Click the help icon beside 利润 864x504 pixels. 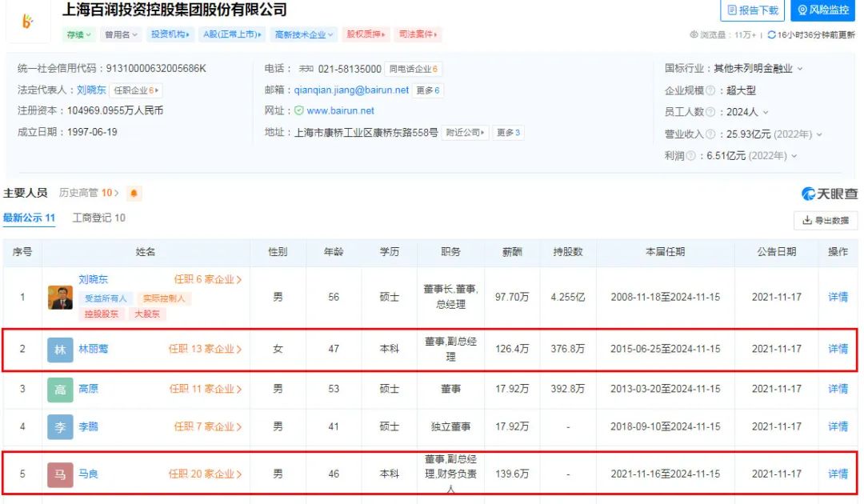tap(690, 156)
